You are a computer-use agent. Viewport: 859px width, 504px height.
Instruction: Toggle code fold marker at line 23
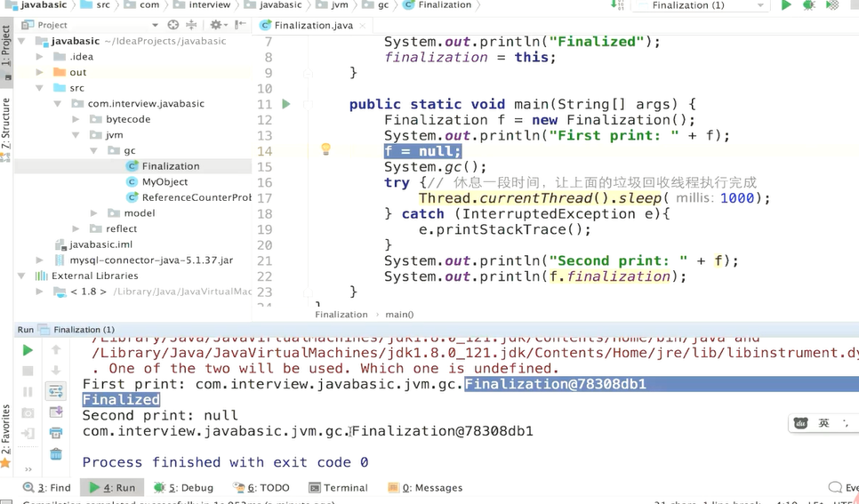point(308,292)
